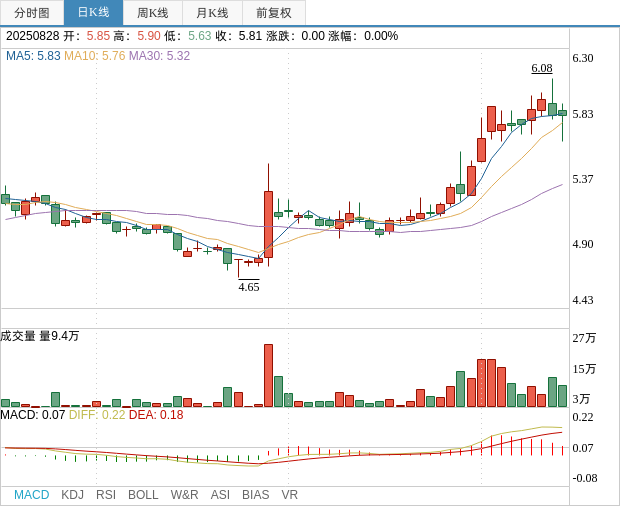Click the date 20250828 in quote line

coord(32,36)
